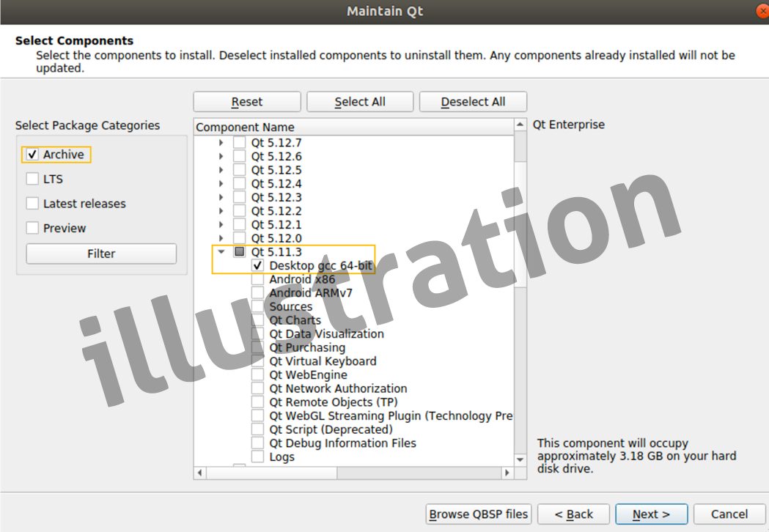Select the Qt 5.12.7 row label

coord(276,143)
